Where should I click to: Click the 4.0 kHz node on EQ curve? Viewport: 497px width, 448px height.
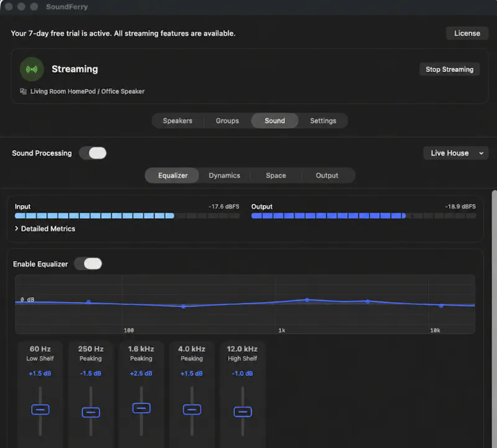click(x=367, y=301)
